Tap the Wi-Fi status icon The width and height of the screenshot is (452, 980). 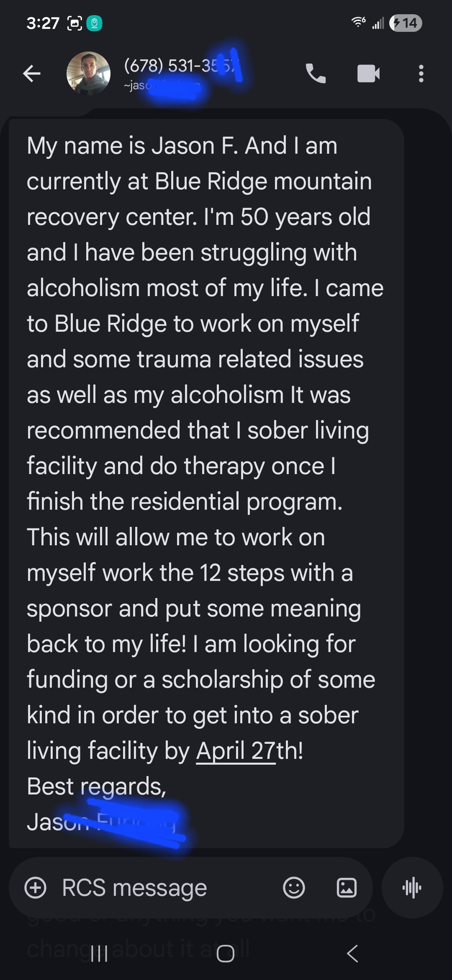click(359, 23)
